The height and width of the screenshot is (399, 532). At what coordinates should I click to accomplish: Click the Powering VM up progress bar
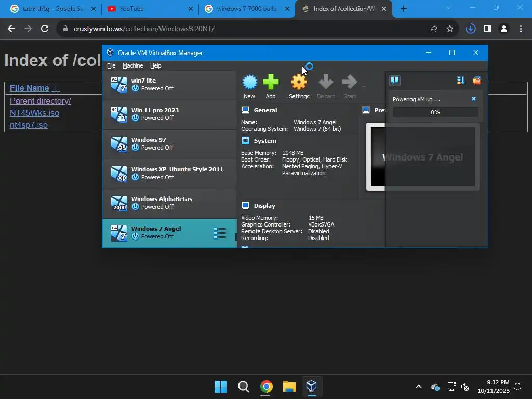click(436, 112)
